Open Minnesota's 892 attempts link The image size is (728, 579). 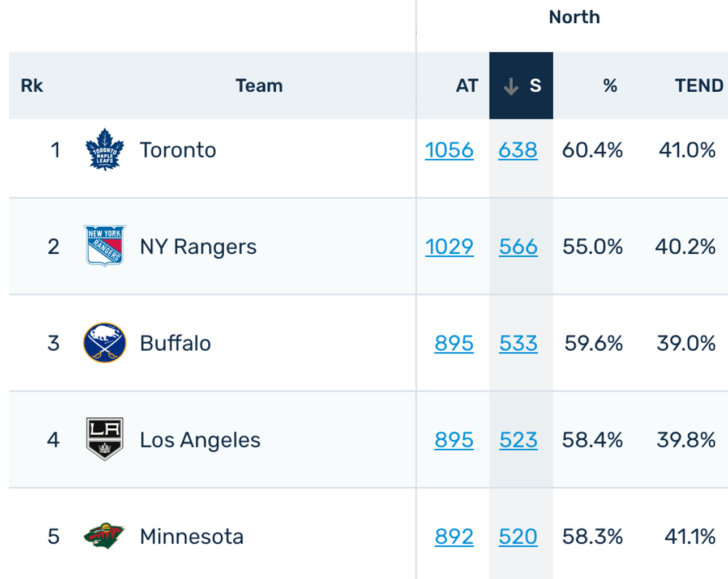[453, 537]
